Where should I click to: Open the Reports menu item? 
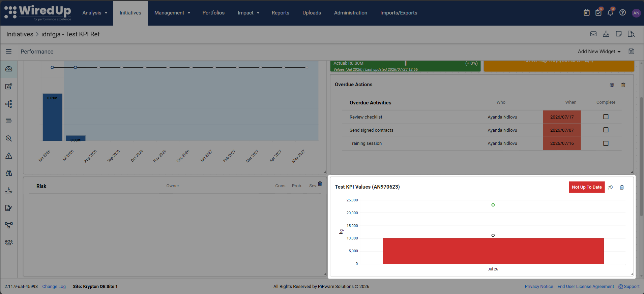click(281, 13)
